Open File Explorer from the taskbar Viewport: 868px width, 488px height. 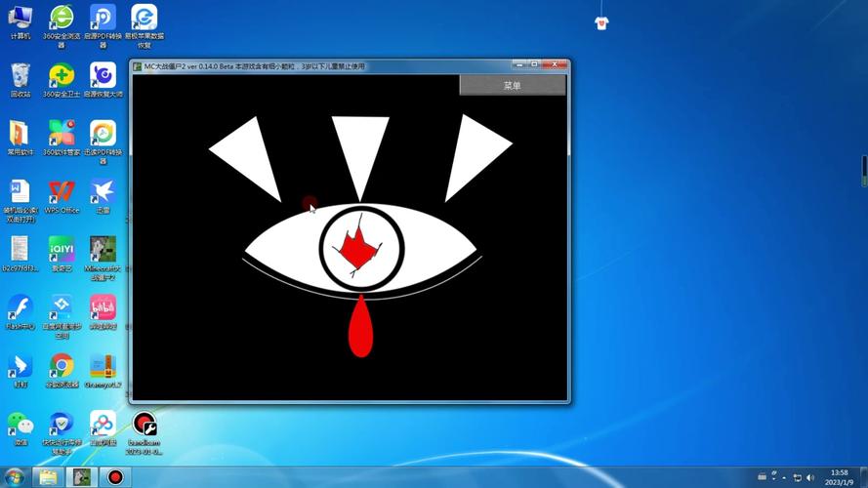pyautogui.click(x=48, y=477)
